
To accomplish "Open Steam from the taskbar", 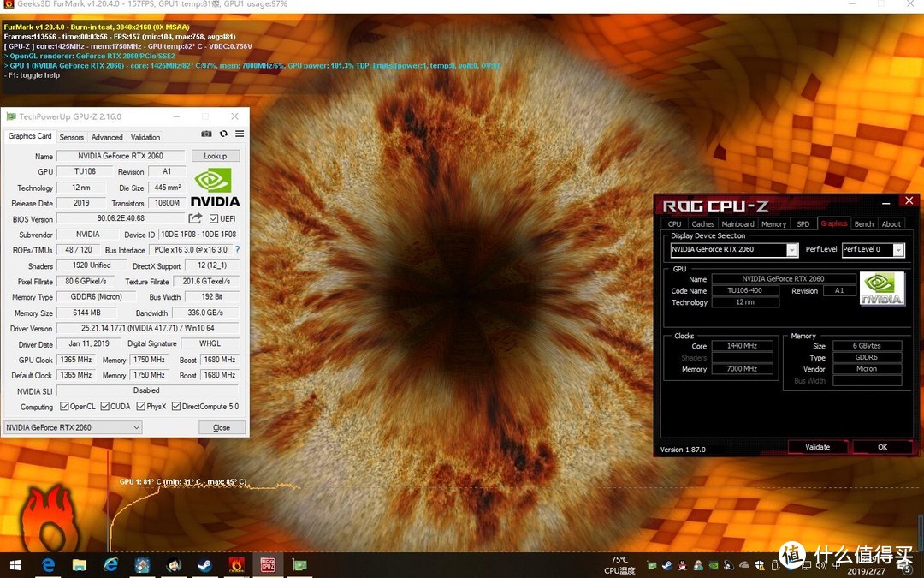I will coord(205,565).
